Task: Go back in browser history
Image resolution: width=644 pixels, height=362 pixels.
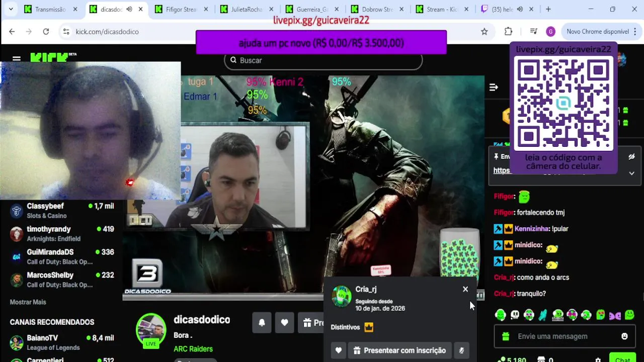Action: (12, 31)
